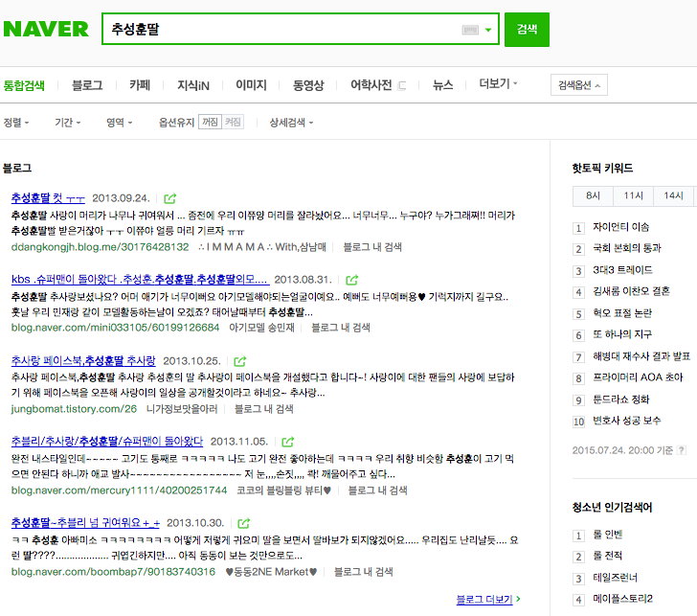The width and height of the screenshot is (697, 616).
Task: Open 추사랑 페이스북,추성훈딸 추사랑 post
Action: [x=83, y=361]
